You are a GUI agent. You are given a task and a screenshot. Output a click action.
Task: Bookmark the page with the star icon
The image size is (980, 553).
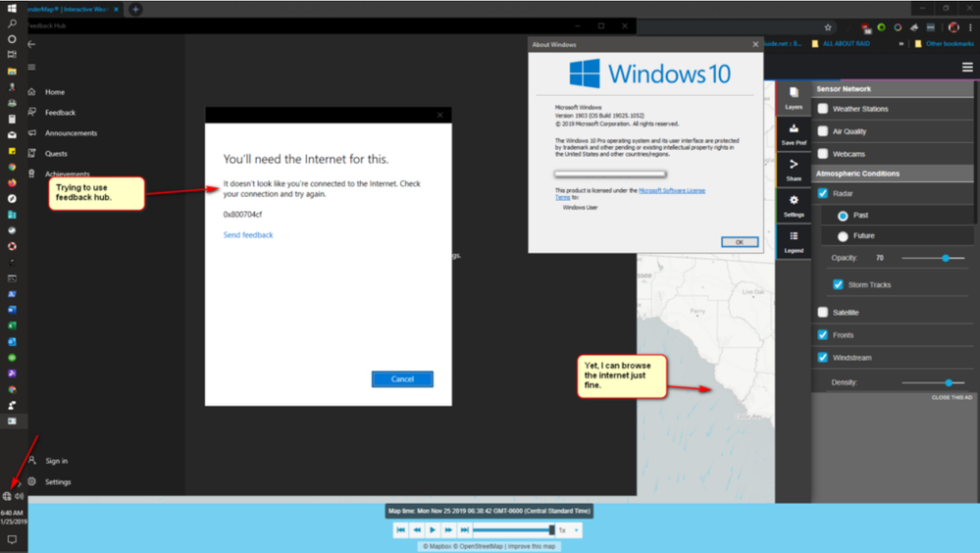coord(828,26)
